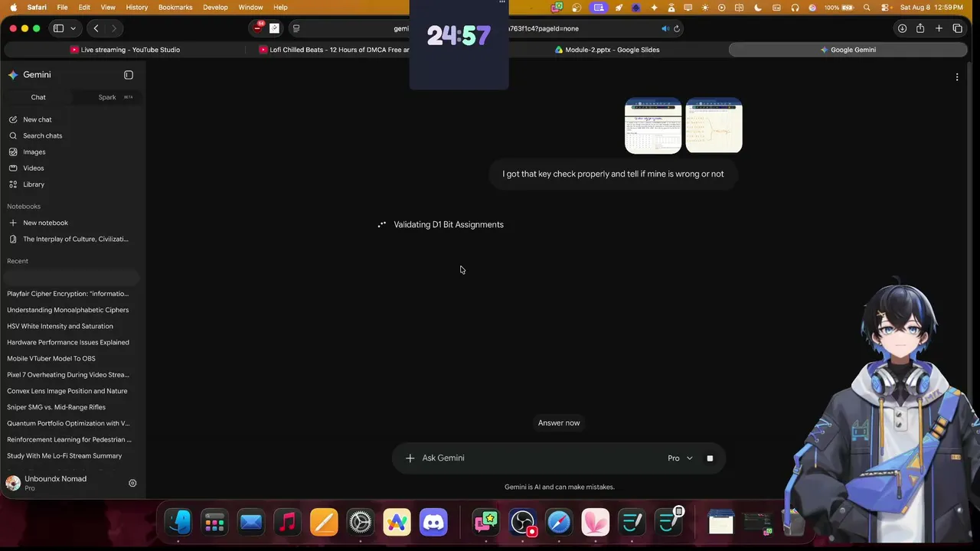Add attachment with plus icon

(410, 458)
